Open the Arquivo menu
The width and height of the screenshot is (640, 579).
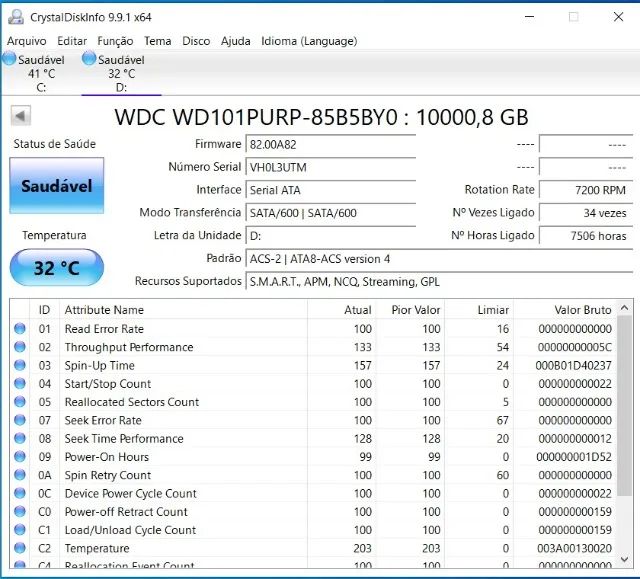pyautogui.click(x=27, y=41)
